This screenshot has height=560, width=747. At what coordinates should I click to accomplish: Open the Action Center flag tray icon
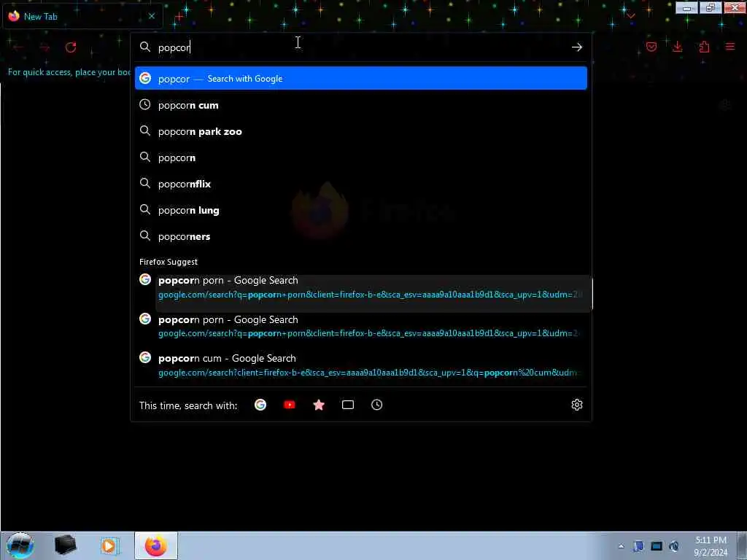coord(639,546)
